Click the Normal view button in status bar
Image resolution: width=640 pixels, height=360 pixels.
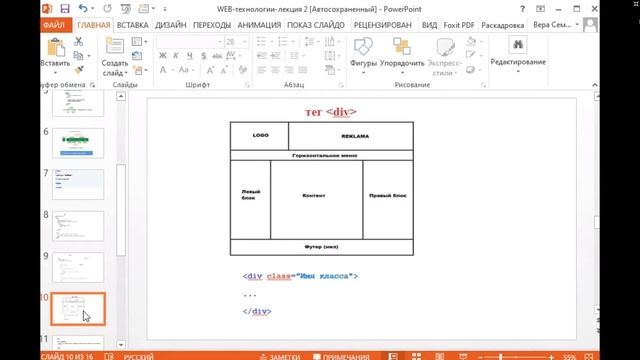[x=393, y=357]
